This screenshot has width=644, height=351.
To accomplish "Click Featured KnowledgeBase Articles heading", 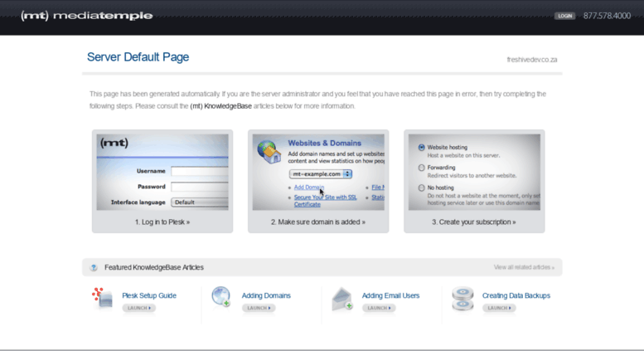I will tap(154, 267).
